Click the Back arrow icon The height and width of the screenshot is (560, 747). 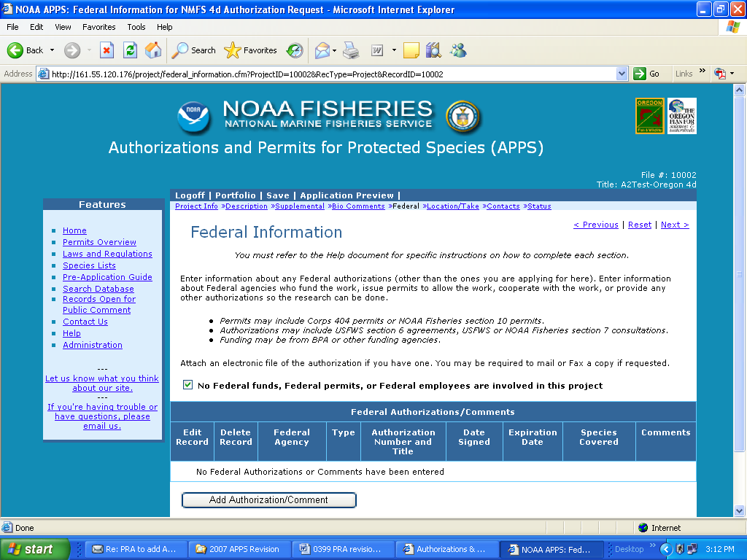[x=15, y=50]
